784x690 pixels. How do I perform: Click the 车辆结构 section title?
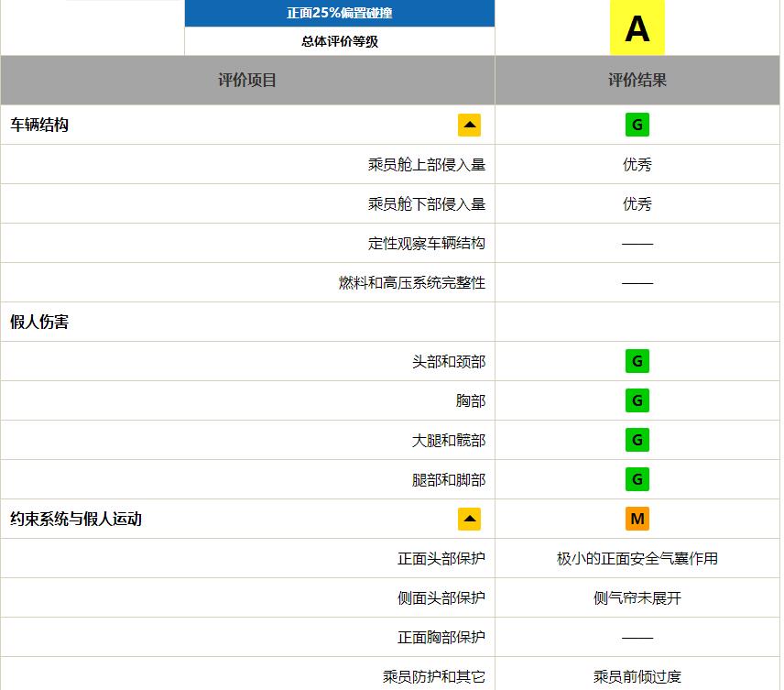tap(39, 125)
